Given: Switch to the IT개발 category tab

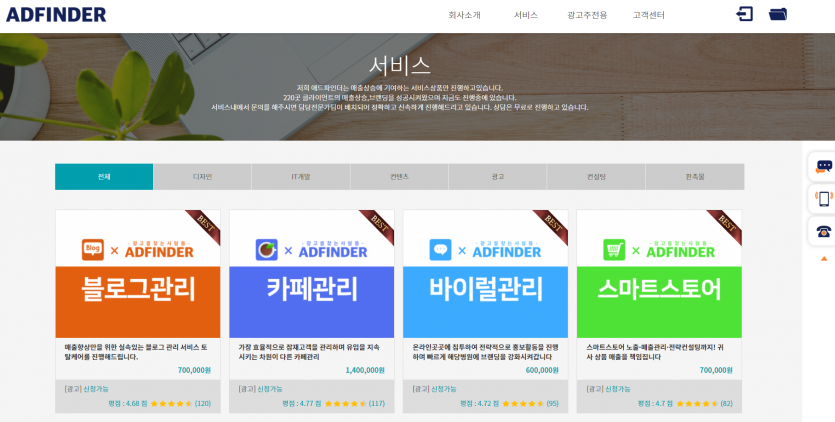Looking at the screenshot, I should click(x=300, y=177).
